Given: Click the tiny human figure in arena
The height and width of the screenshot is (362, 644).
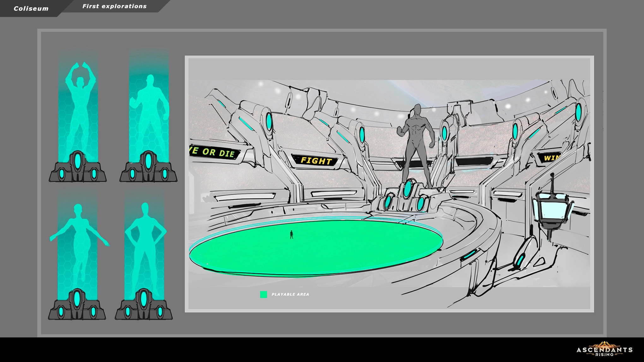Looking at the screenshot, I should coord(291,235).
